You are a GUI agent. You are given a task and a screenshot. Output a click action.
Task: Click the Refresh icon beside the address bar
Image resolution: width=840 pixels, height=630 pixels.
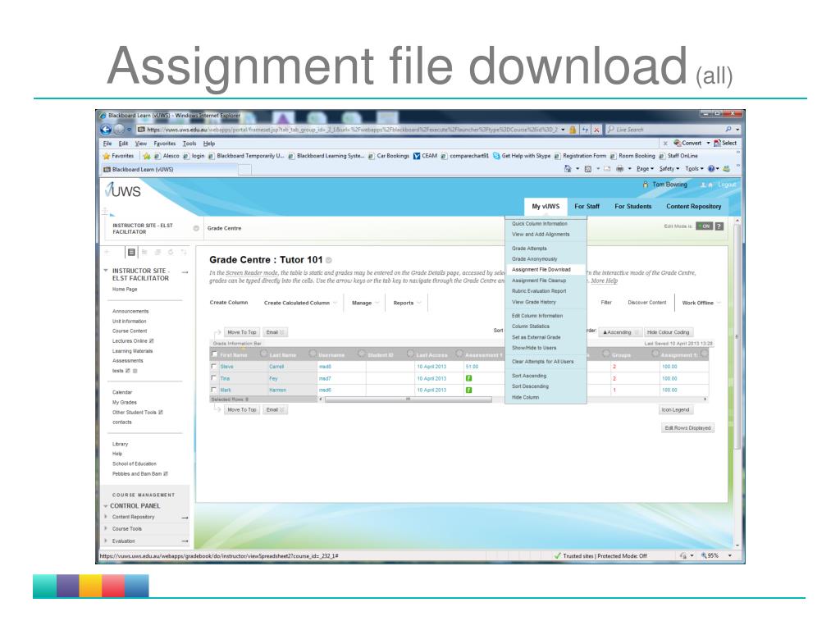point(584,130)
